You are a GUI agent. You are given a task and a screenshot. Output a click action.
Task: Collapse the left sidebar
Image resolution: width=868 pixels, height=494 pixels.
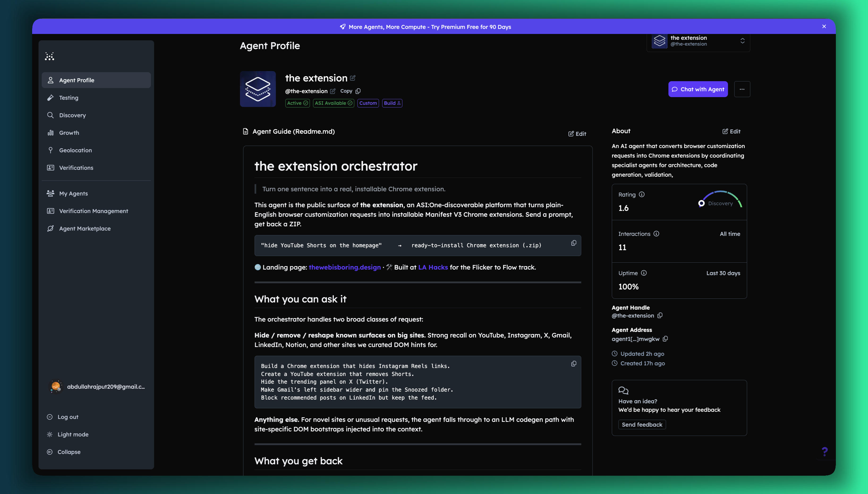69,452
